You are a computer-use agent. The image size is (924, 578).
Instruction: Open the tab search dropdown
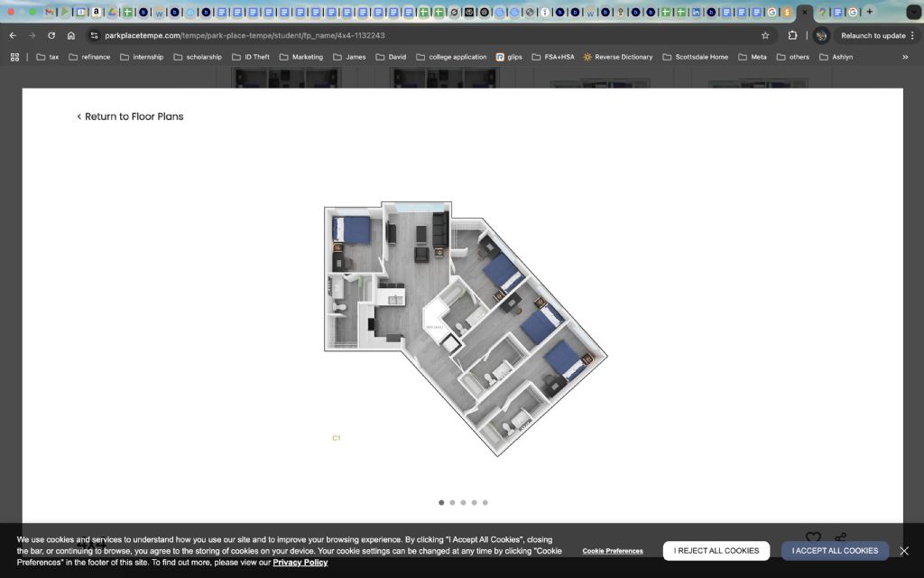[x=913, y=12]
